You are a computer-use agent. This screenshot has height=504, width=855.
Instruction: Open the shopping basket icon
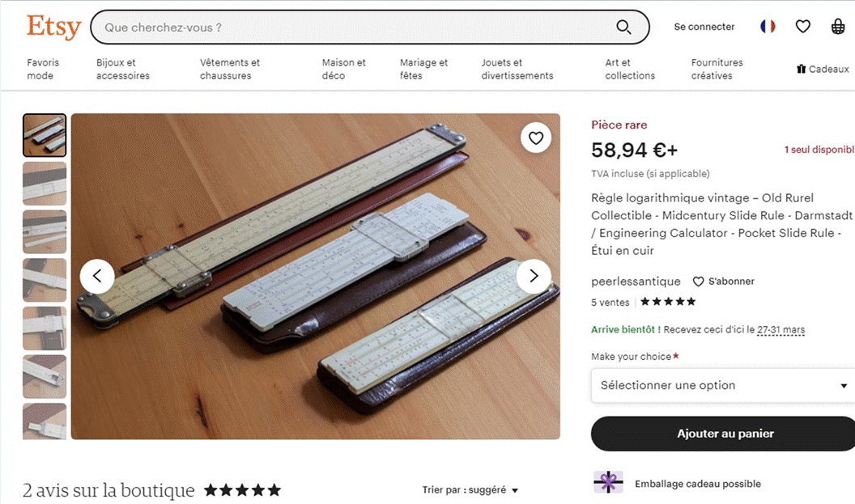click(838, 26)
